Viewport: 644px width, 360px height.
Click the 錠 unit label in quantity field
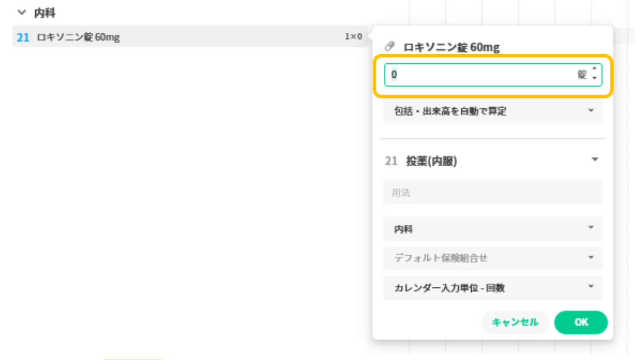[x=582, y=75]
